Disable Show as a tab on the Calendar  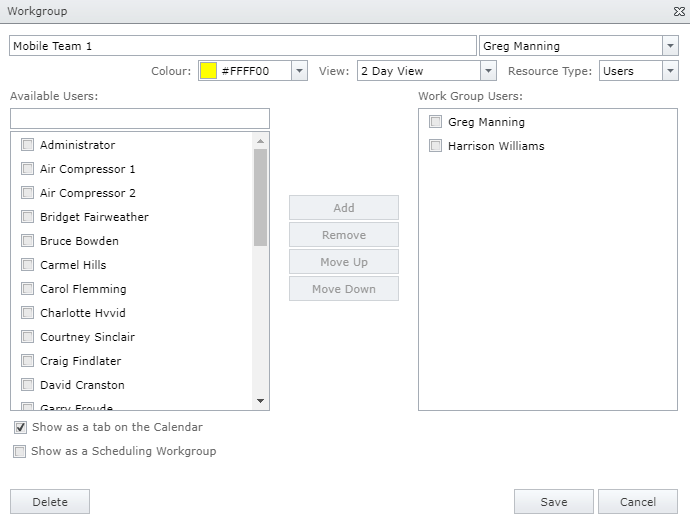point(21,427)
